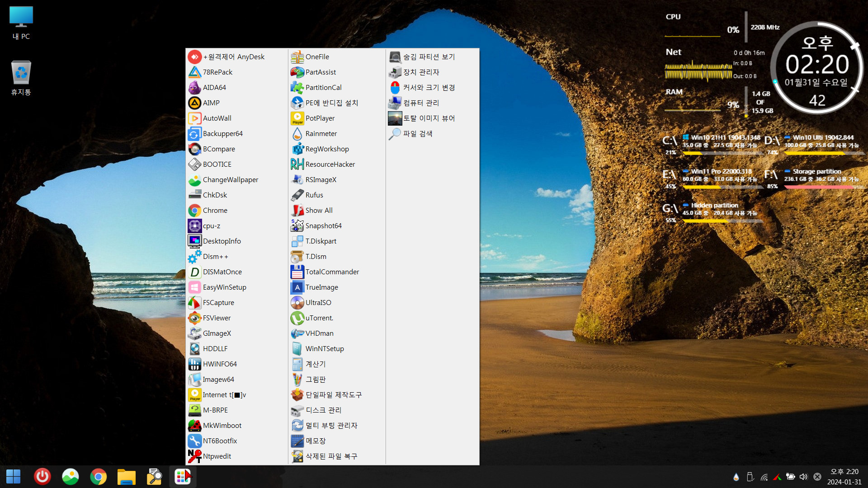Select PE에 반디집 설치 entry
The image size is (868, 488).
tap(337, 103)
